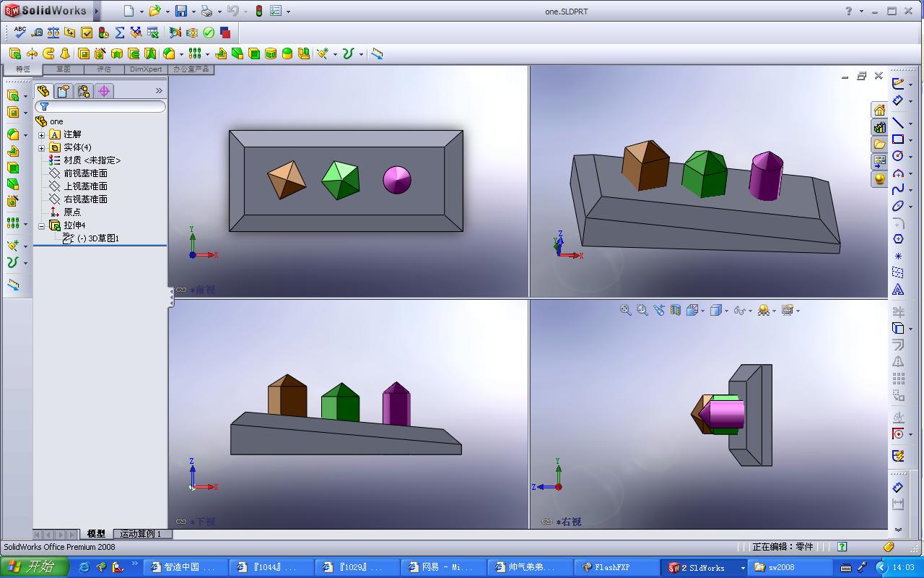The height and width of the screenshot is (578, 924).
Task: Click the Windows 开始 Start button
Action: tap(34, 567)
